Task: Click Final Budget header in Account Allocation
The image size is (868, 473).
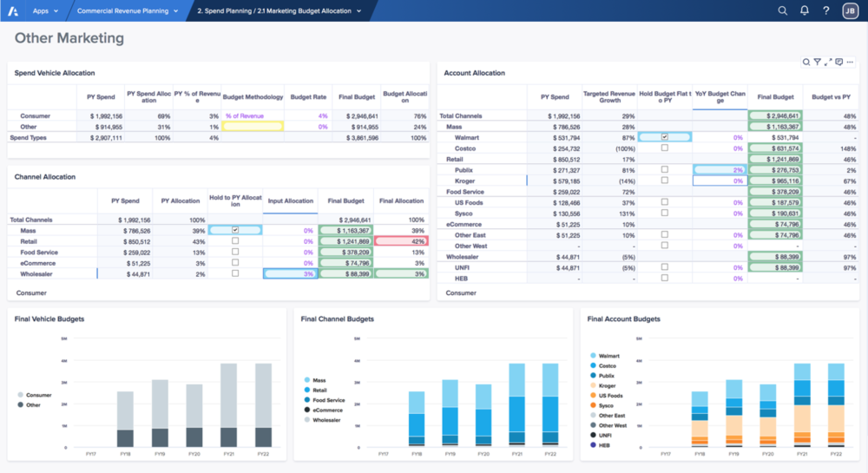Action: click(x=775, y=97)
